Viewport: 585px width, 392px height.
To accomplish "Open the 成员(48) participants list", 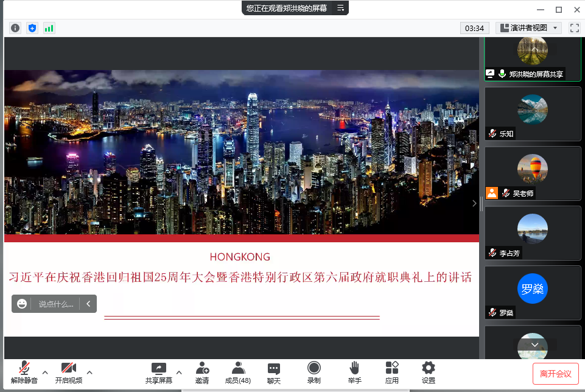I will coord(238,372).
